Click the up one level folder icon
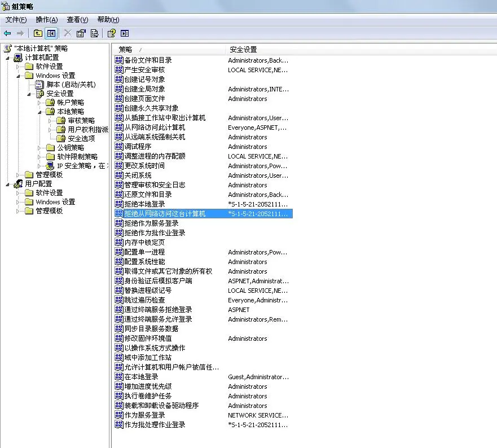497x448 pixels. pos(37,33)
